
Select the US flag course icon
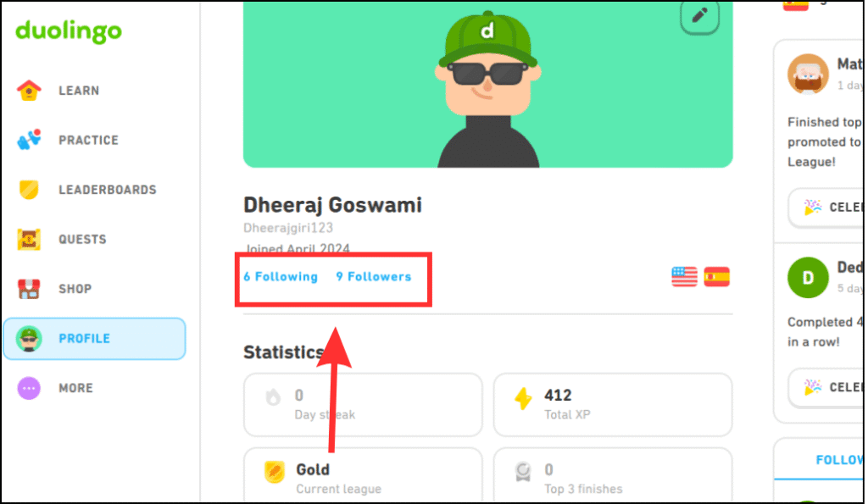(x=683, y=276)
